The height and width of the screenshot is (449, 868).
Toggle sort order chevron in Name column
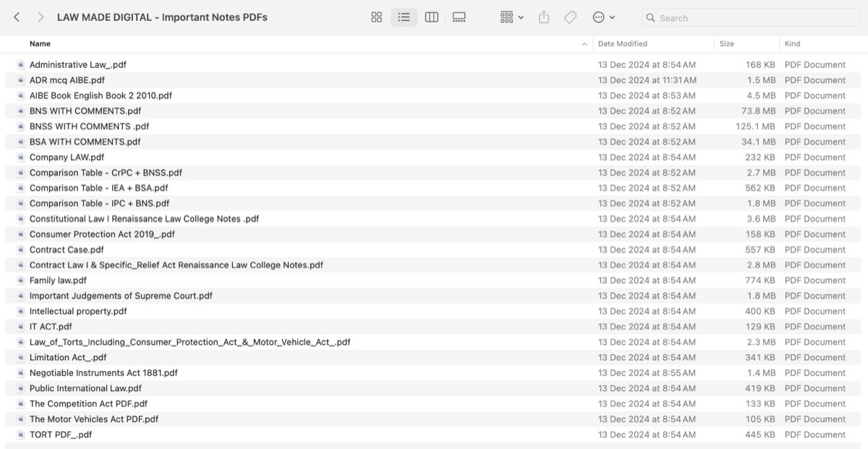pyautogui.click(x=584, y=44)
